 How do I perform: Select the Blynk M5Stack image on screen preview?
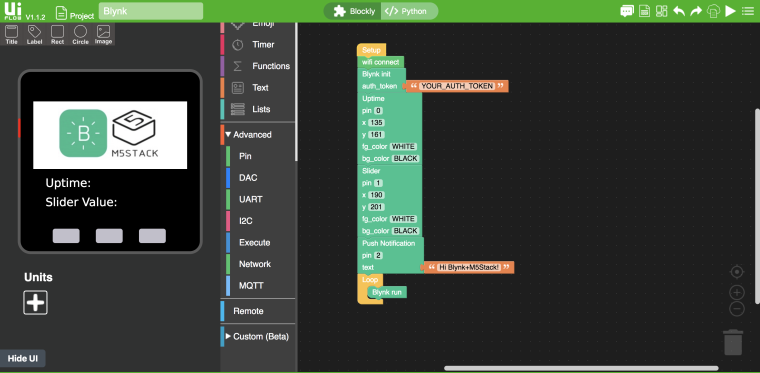pyautogui.click(x=110, y=135)
